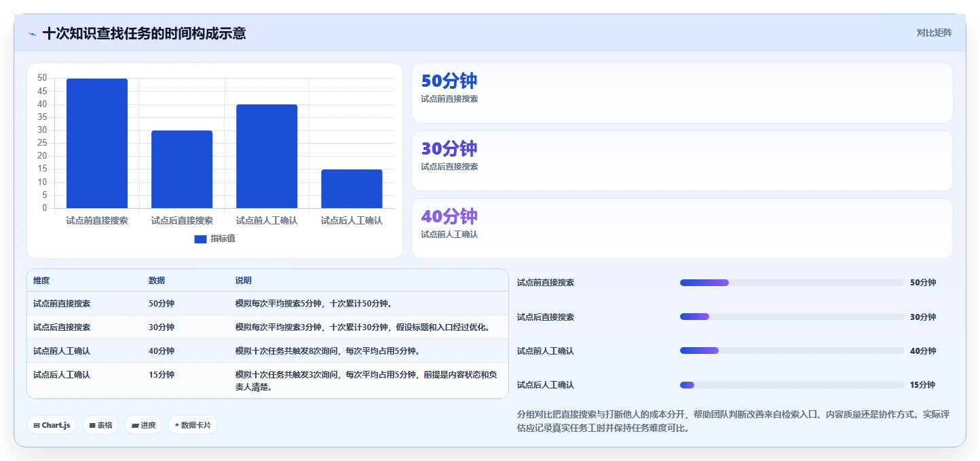Screen dimensions: 980x461
Task: Click the 数据 column header
Action: coord(157,281)
